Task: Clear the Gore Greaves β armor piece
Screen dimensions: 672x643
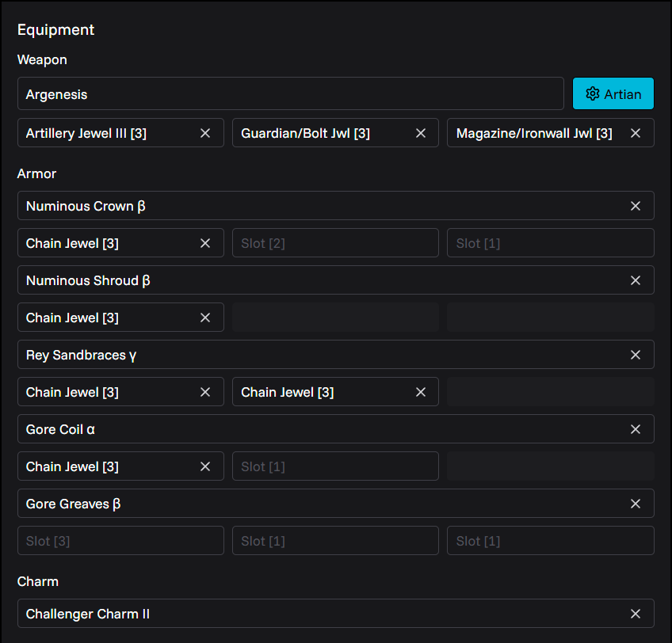Action: [636, 504]
